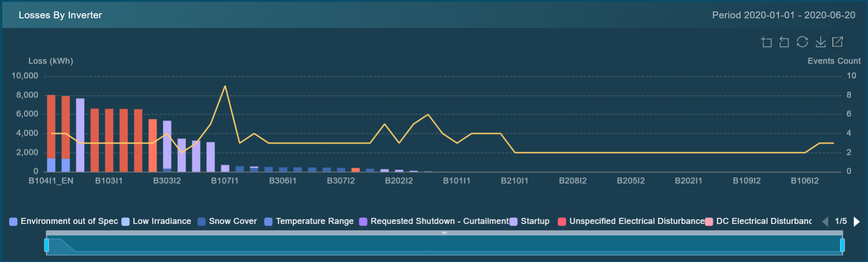Click the Events Count axis title
This screenshot has width=868, height=262.
point(834,61)
